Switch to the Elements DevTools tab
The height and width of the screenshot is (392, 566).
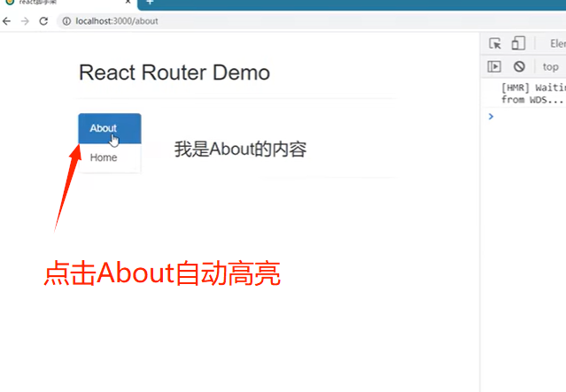[558, 43]
